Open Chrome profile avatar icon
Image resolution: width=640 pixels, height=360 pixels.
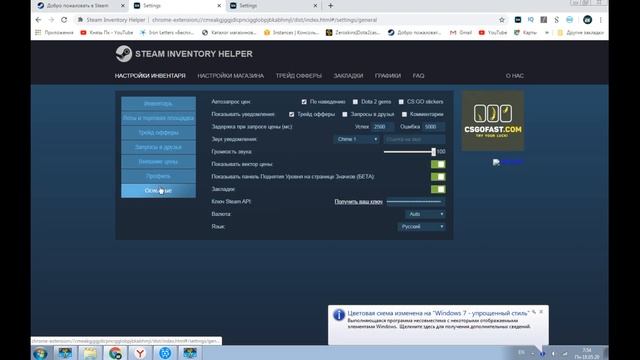[587, 20]
